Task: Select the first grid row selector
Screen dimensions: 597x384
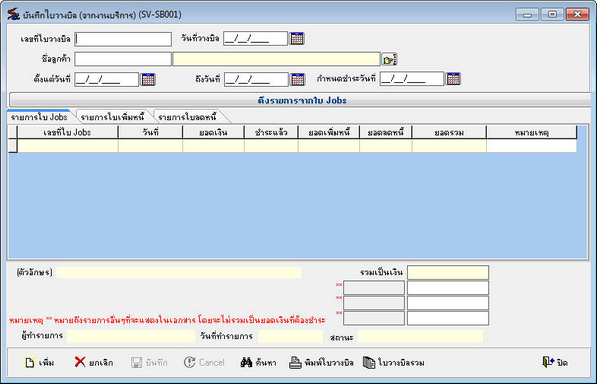Action: (13, 146)
